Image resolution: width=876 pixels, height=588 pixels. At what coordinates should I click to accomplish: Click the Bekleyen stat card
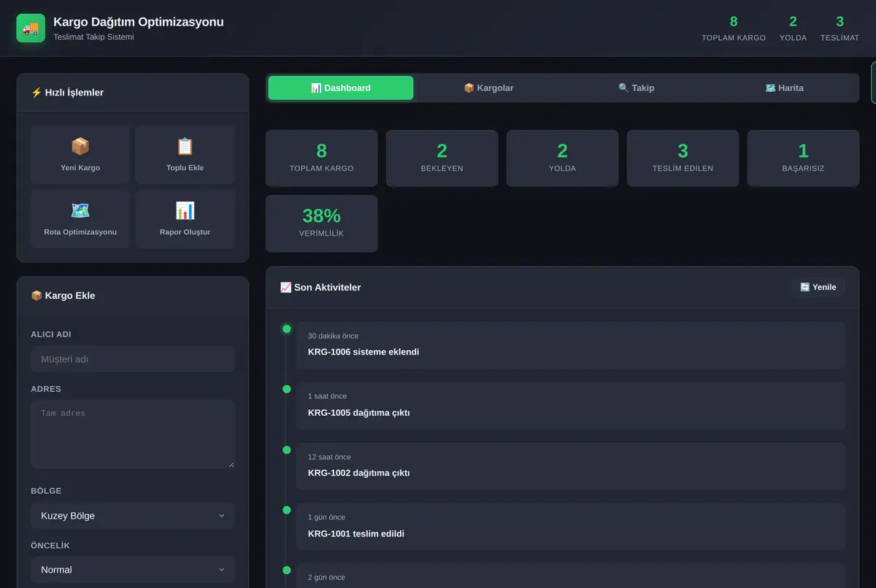click(442, 158)
